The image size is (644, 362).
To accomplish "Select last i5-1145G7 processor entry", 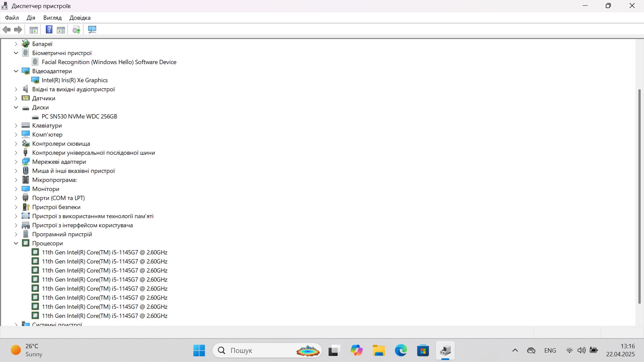I will pyautogui.click(x=105, y=316).
